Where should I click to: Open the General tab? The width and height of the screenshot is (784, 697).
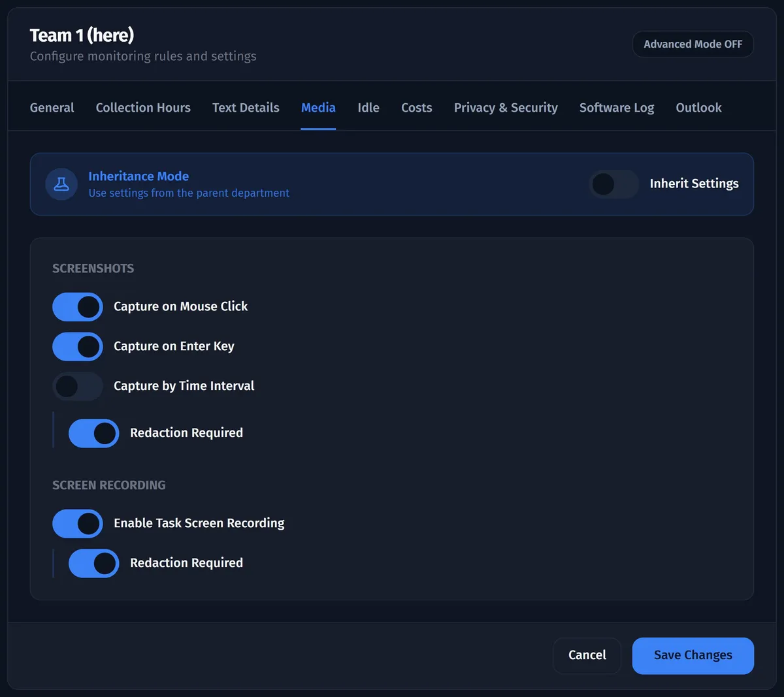52,108
